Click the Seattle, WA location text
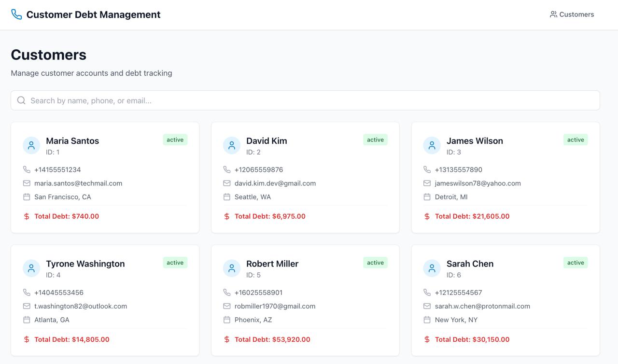The height and width of the screenshot is (364, 618). pyautogui.click(x=253, y=197)
